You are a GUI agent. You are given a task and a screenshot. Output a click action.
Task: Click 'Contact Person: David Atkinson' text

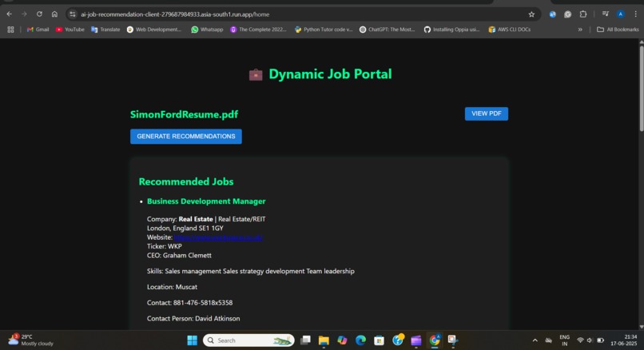[193, 318]
